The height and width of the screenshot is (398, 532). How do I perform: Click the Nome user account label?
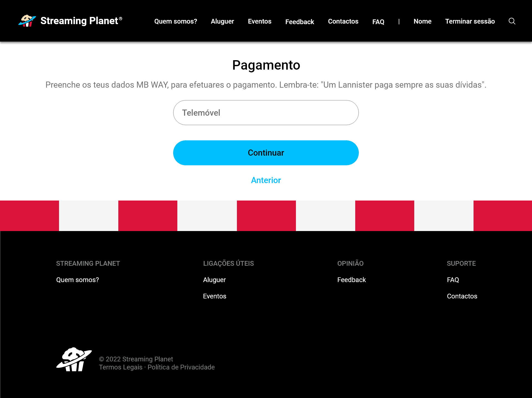point(422,21)
